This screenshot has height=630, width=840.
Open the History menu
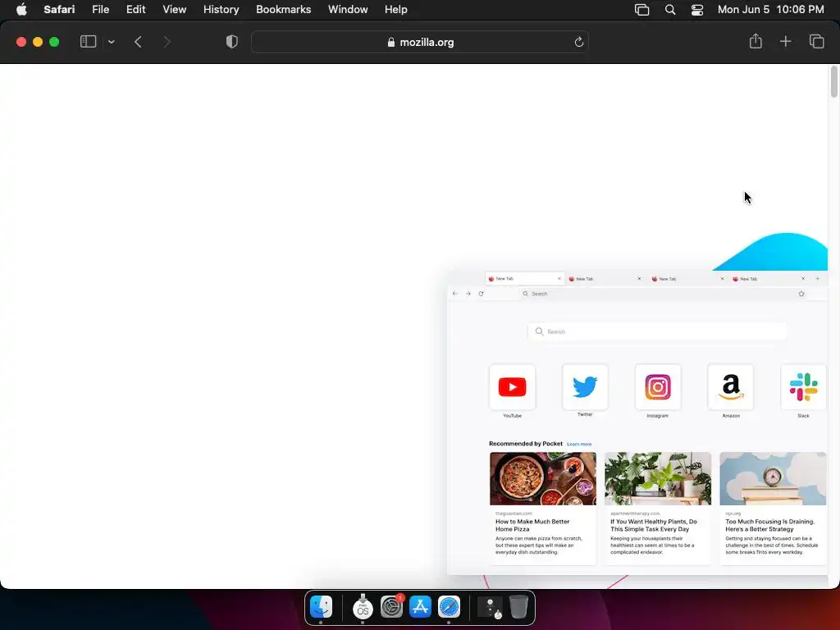tap(221, 9)
